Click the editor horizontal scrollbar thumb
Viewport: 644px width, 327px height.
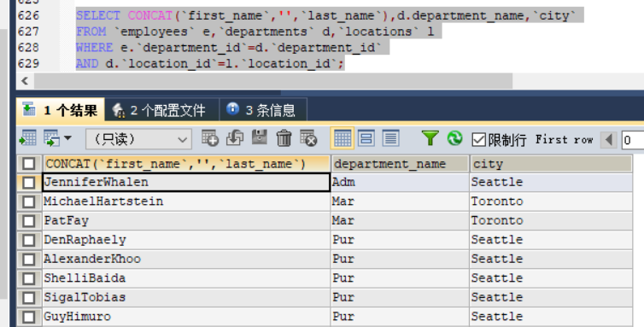(273, 81)
